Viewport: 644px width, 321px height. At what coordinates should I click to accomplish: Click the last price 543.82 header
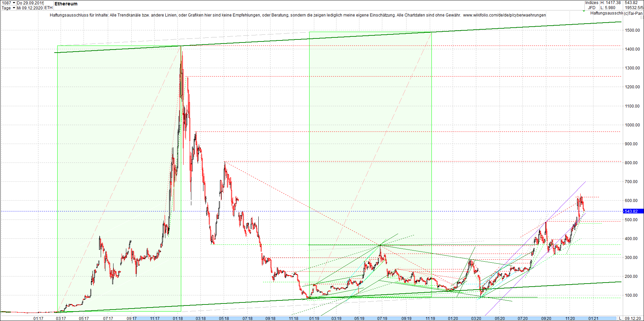click(x=631, y=3)
